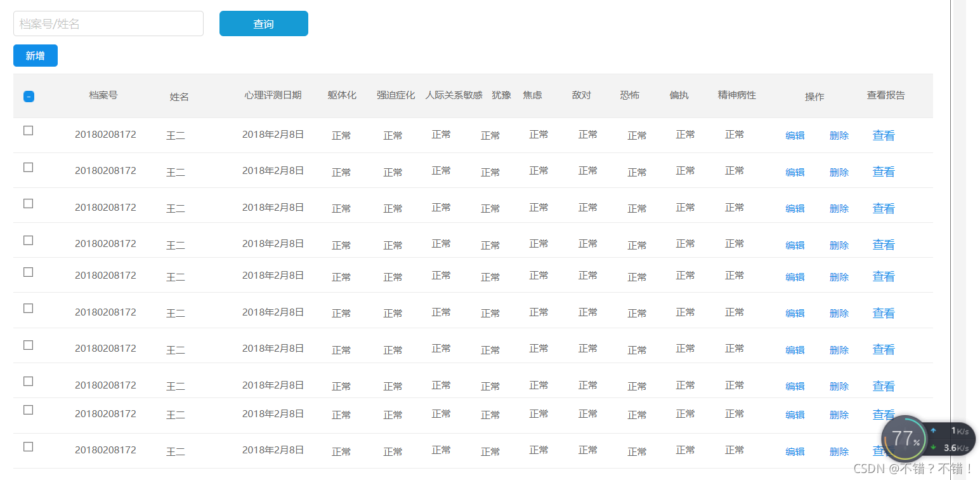
Task: Open 查看 report link in the third row
Action: tap(884, 208)
